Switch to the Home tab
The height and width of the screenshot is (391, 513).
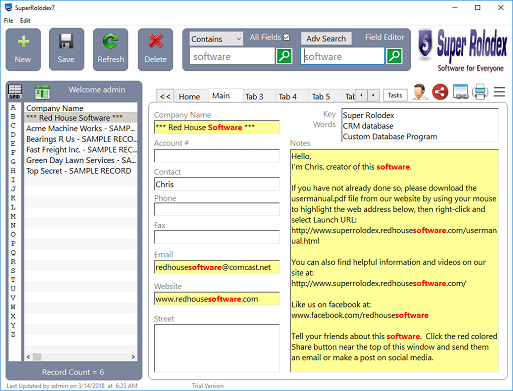[189, 97]
